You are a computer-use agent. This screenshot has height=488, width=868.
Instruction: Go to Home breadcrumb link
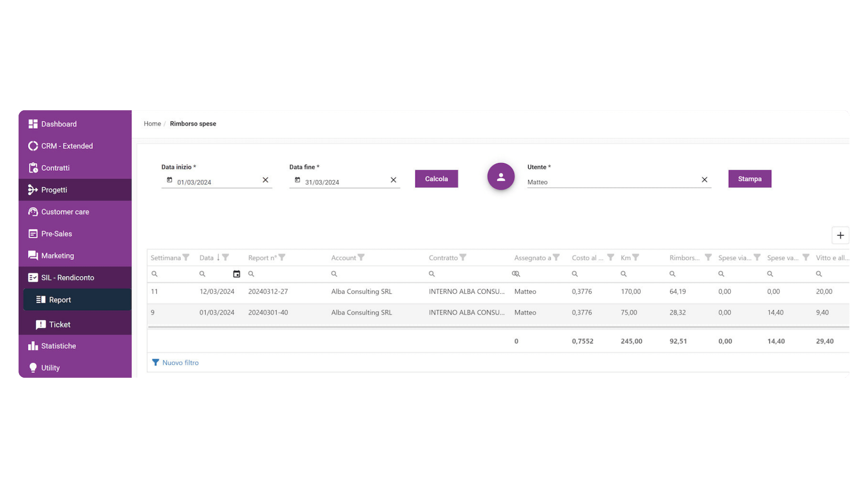(152, 123)
